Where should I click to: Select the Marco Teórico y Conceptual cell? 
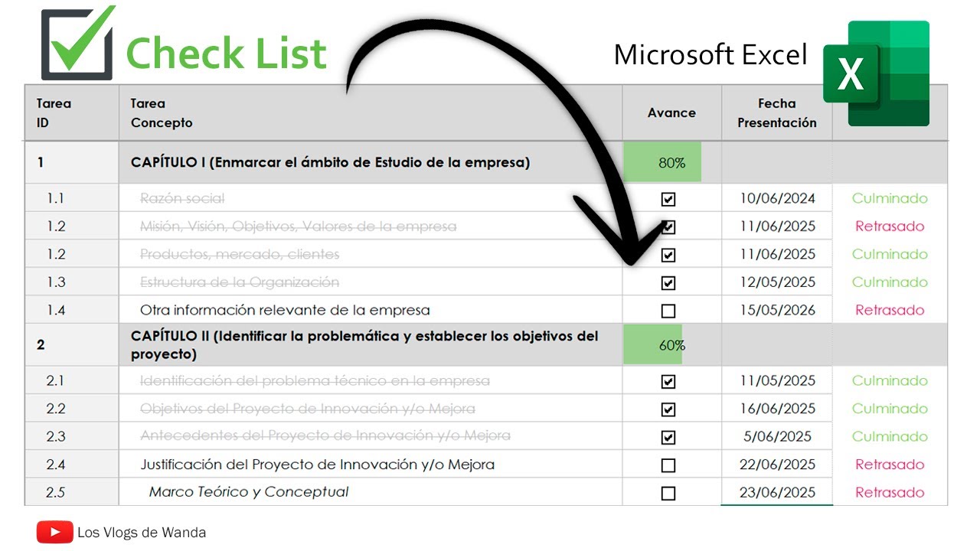pos(371,492)
